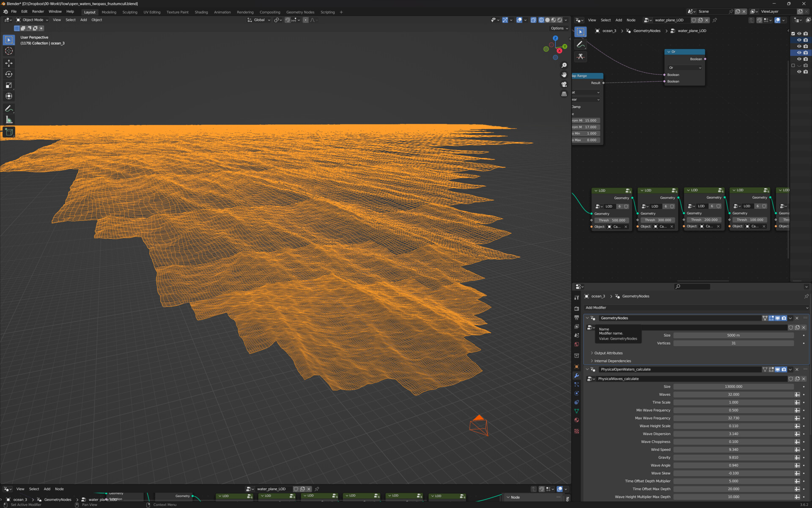Screen dimensions: 812x508
Task: Select the Links Cut tool in the node editor
Action: click(581, 57)
